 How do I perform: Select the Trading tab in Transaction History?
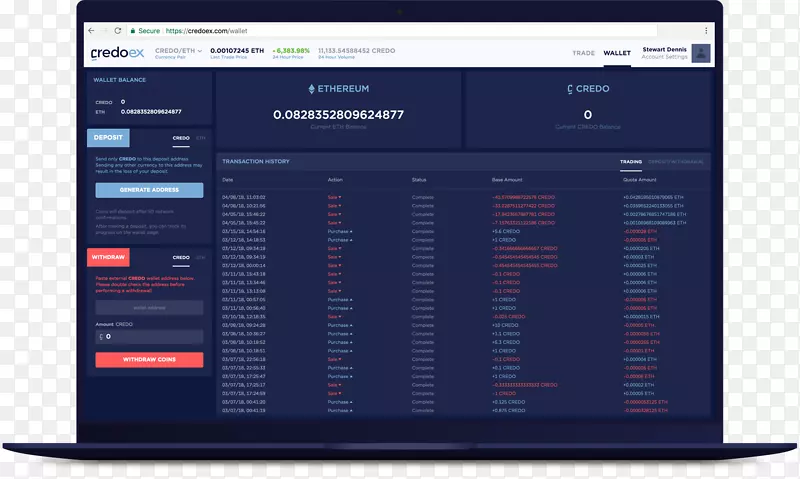coord(630,161)
